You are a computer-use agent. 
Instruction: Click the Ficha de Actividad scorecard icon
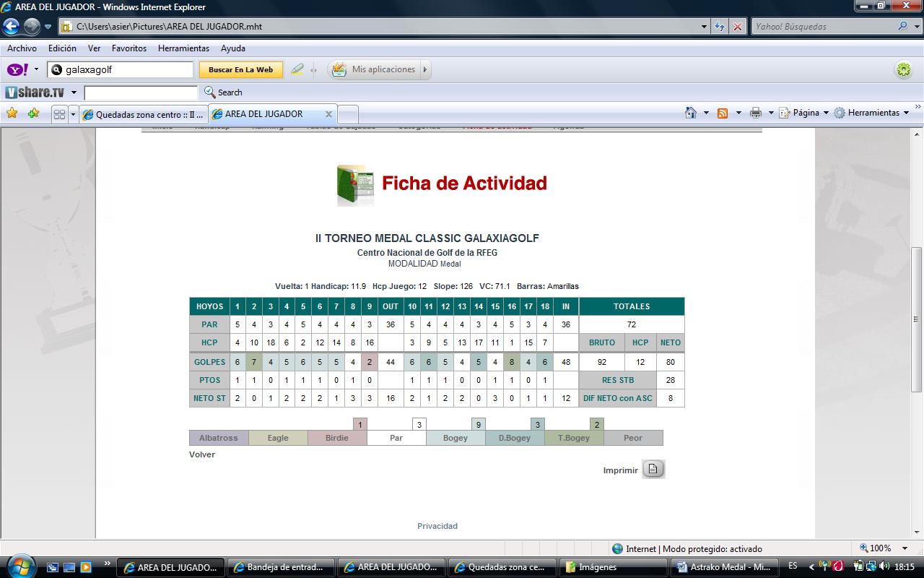355,184
